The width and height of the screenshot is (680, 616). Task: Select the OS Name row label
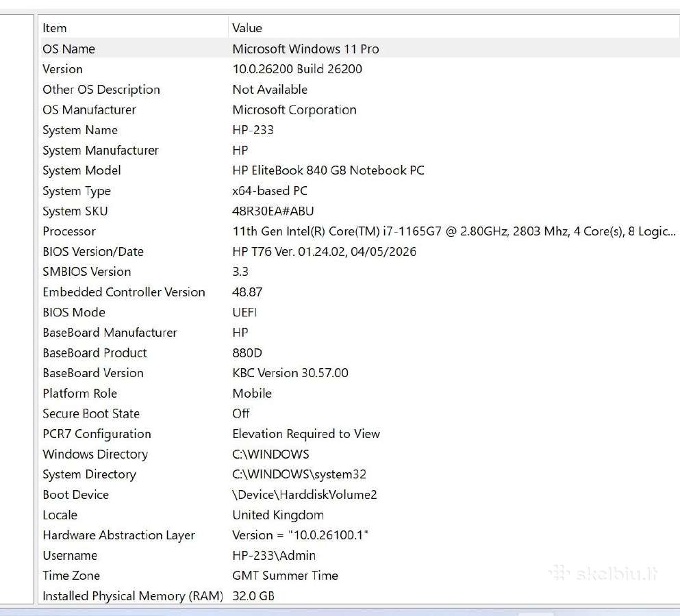coord(68,49)
